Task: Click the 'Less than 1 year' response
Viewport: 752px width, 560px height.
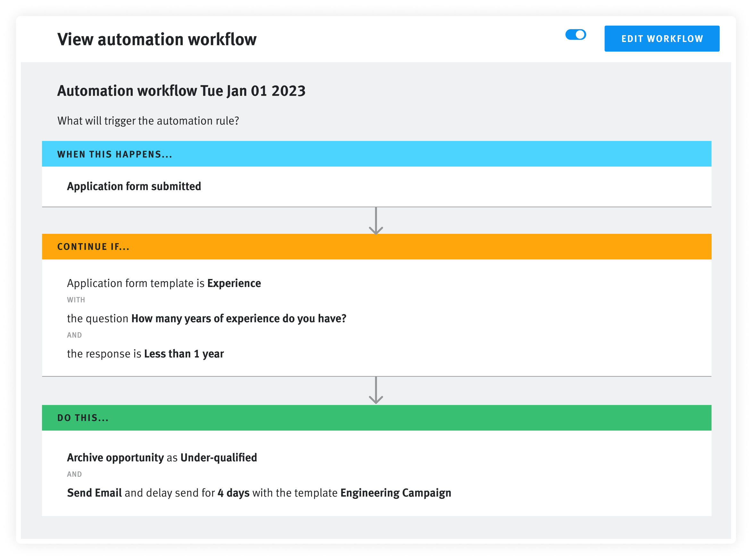Action: pos(184,354)
